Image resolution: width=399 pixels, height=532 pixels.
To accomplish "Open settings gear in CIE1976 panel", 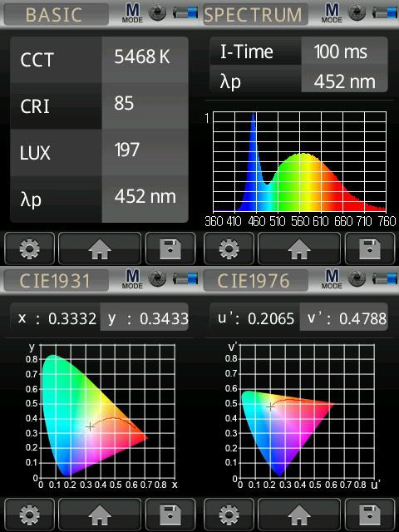I will coord(229,515).
